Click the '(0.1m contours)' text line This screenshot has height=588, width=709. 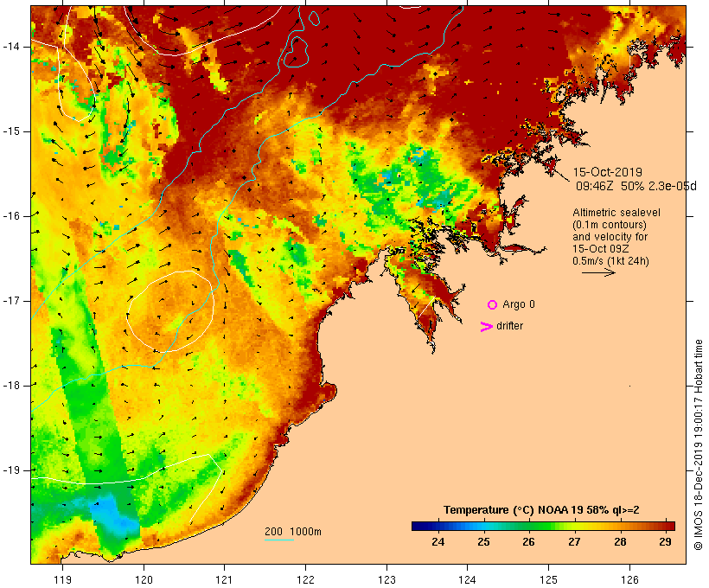610,225
